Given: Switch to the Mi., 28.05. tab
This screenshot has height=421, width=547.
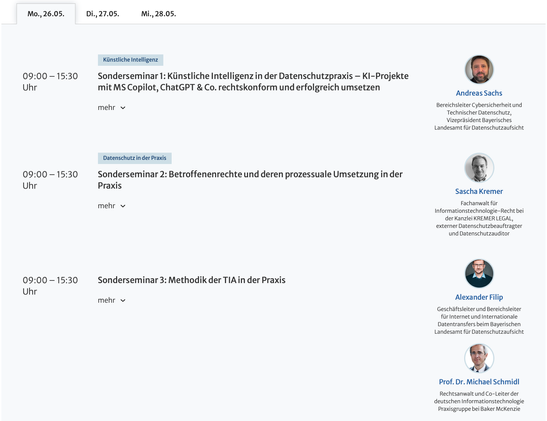Looking at the screenshot, I should pos(158,14).
